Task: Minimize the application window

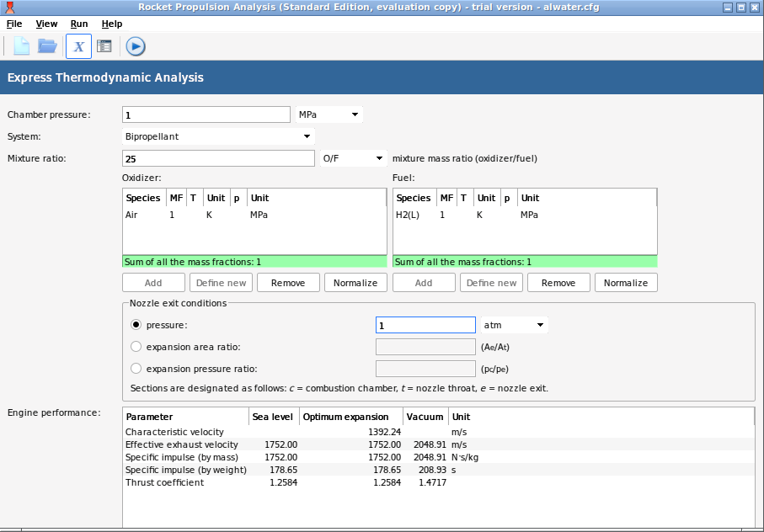Action: pyautogui.click(x=728, y=8)
